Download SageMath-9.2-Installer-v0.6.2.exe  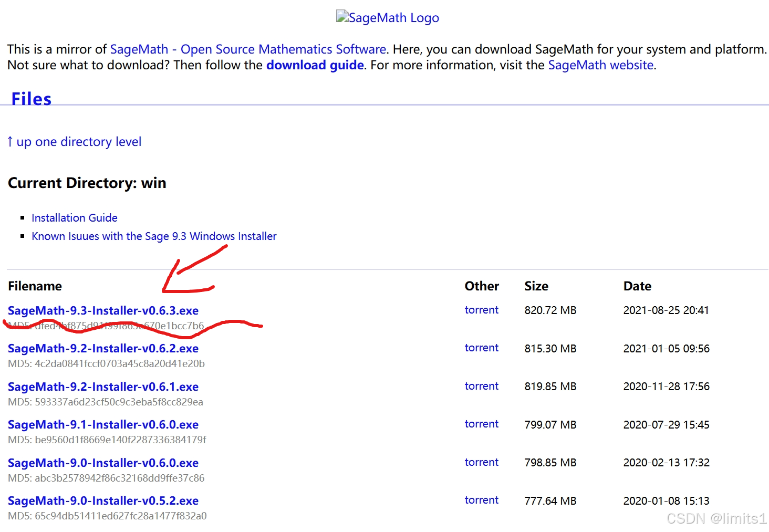tap(103, 349)
